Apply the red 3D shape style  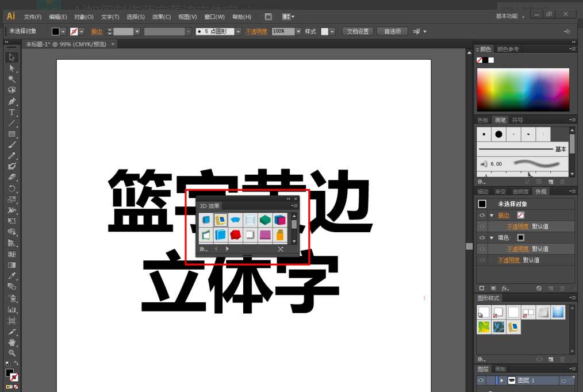(x=235, y=235)
